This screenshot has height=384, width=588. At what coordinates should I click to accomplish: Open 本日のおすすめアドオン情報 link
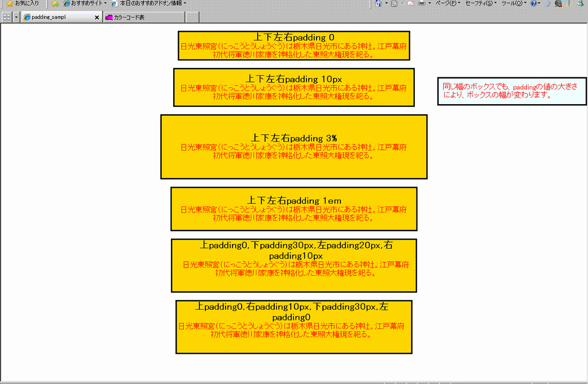click(x=146, y=3)
